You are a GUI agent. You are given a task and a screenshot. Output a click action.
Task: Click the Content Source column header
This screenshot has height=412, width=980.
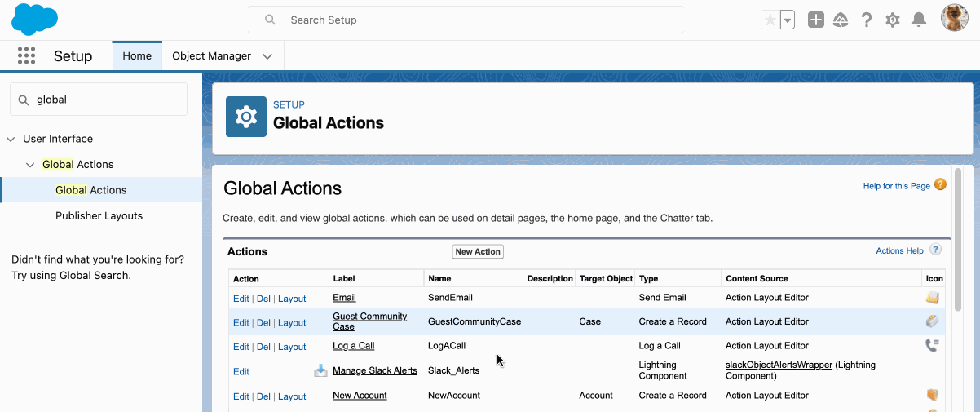757,279
